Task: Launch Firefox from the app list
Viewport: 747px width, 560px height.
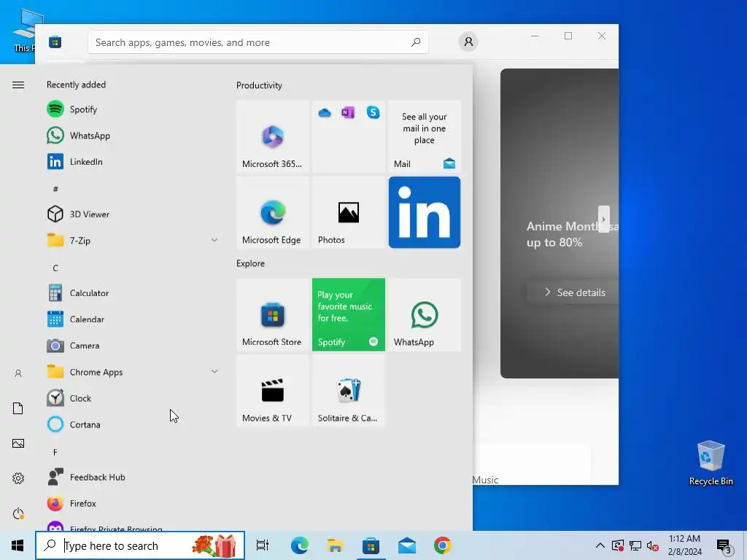Action: [x=133, y=503]
